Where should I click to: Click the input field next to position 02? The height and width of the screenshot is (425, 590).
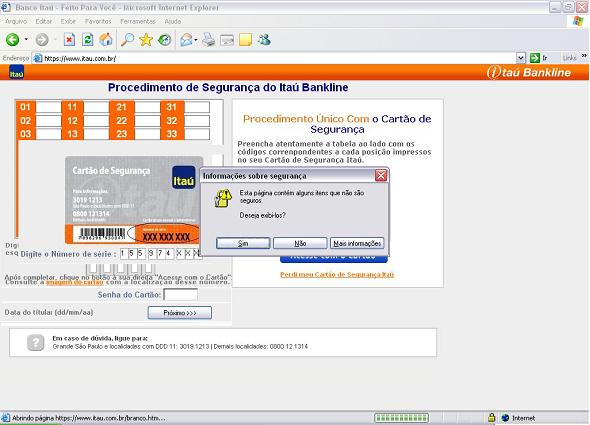click(48, 121)
